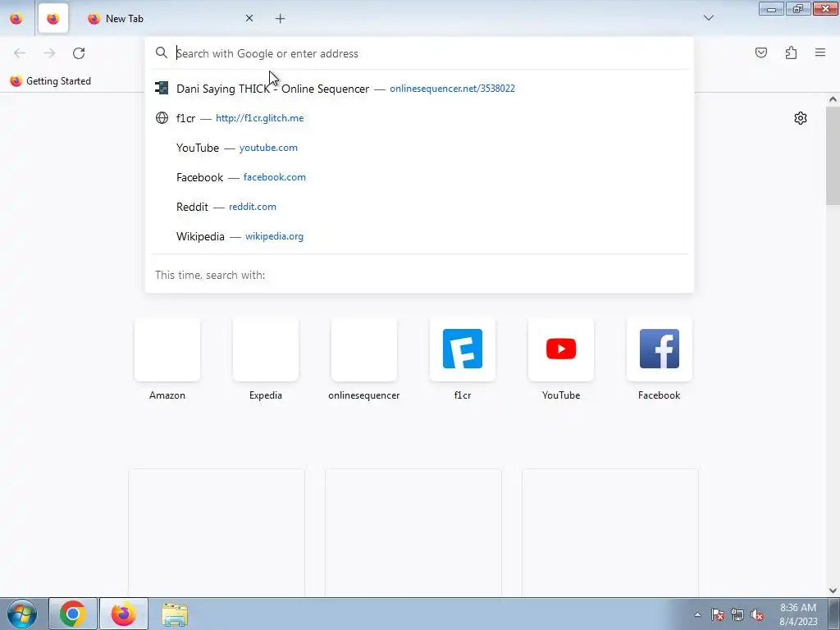Expand the list all tabs chevron
Screen dimensions: 840x630
point(708,18)
